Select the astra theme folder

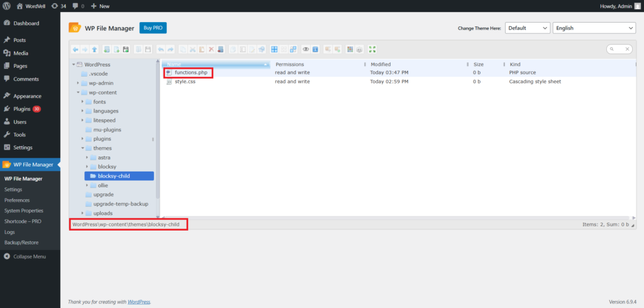(104, 158)
